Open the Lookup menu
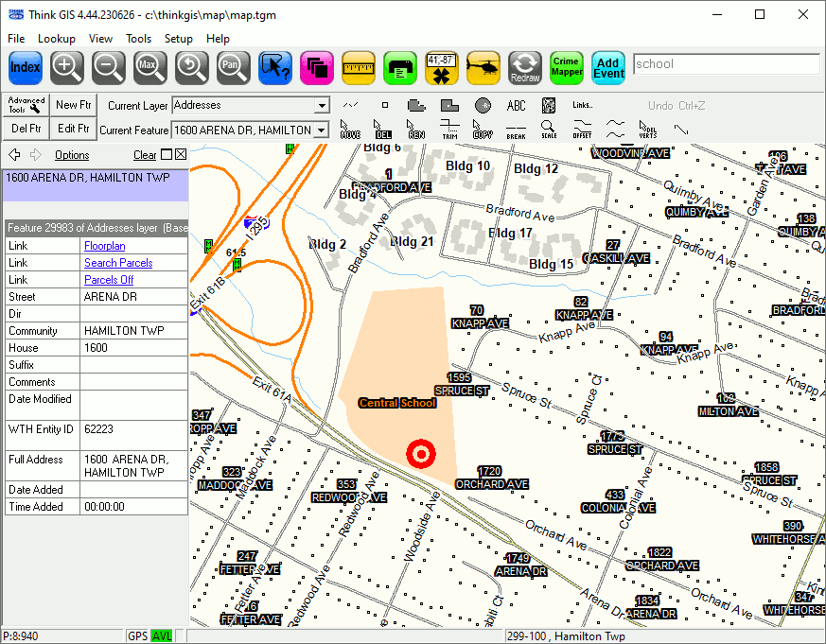Viewport: 826px width, 644px height. pos(57,39)
